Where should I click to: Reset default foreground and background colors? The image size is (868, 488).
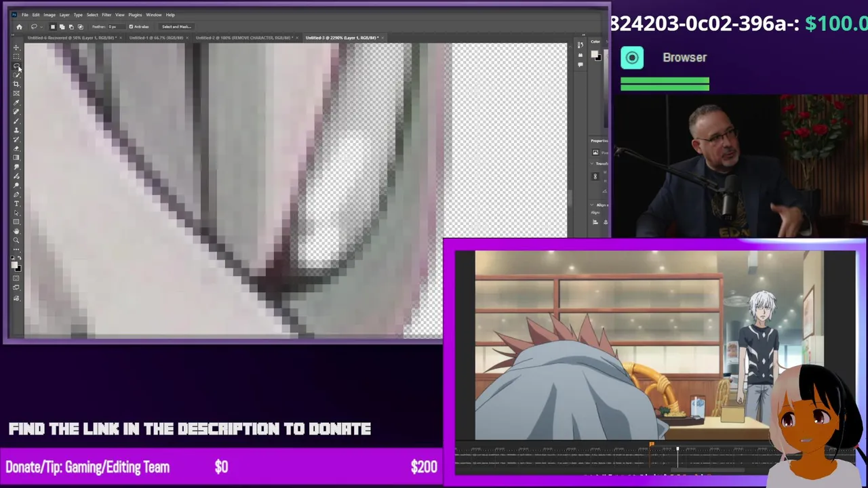(x=12, y=258)
